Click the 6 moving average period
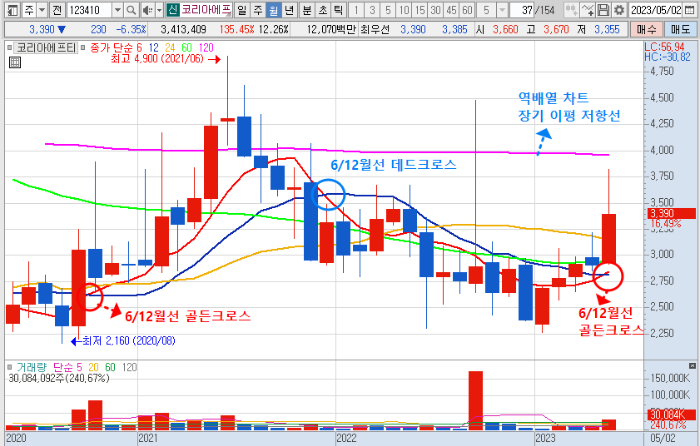 pos(140,48)
